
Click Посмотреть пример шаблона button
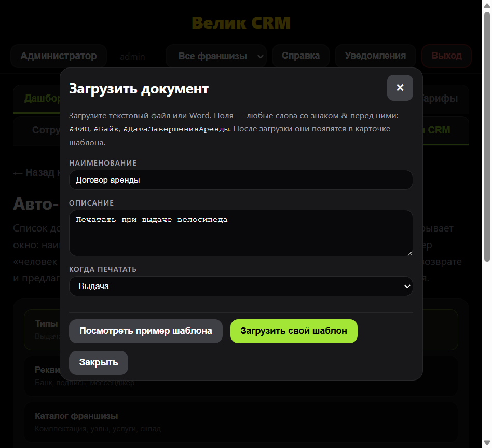pyautogui.click(x=146, y=331)
